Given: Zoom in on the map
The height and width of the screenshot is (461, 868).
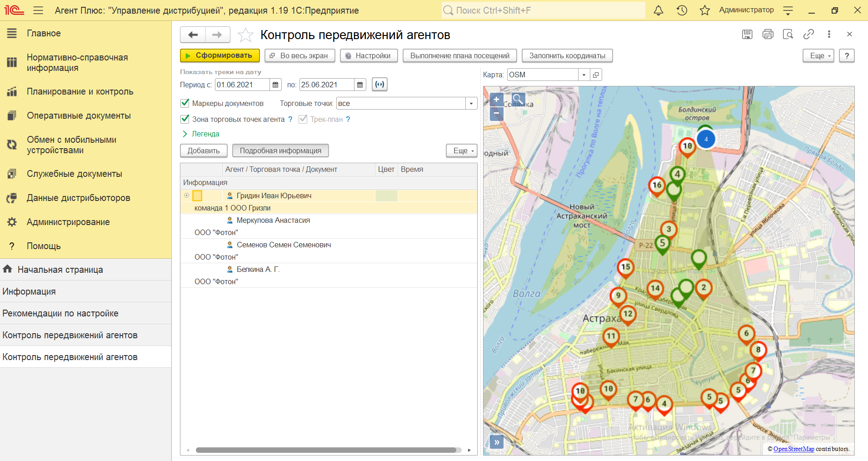Looking at the screenshot, I should click(x=497, y=99).
